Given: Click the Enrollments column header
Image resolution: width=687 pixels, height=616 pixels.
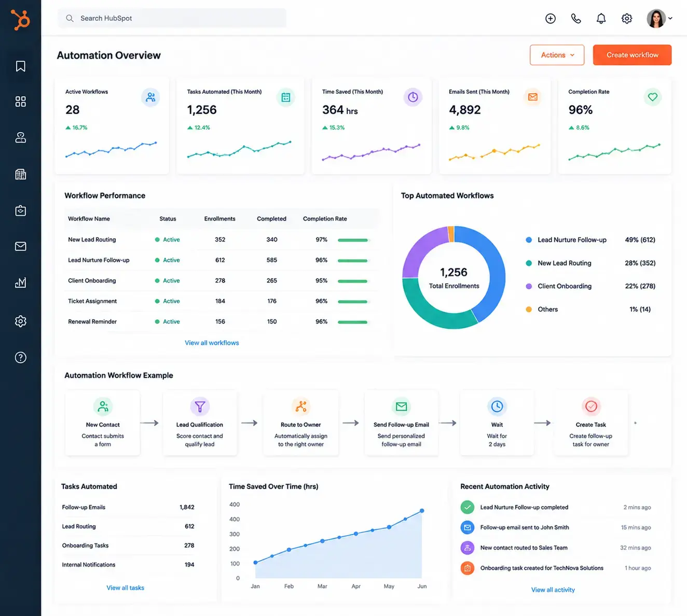Looking at the screenshot, I should click(x=219, y=219).
